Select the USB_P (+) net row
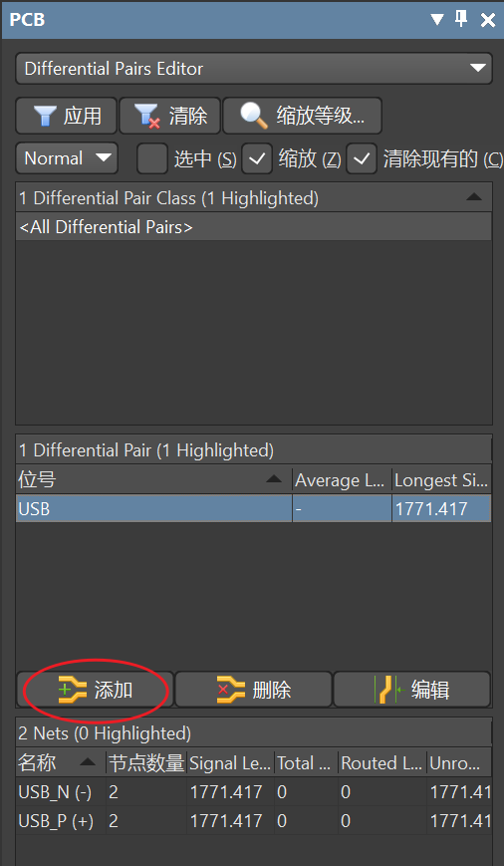504x866 pixels. pos(254,821)
